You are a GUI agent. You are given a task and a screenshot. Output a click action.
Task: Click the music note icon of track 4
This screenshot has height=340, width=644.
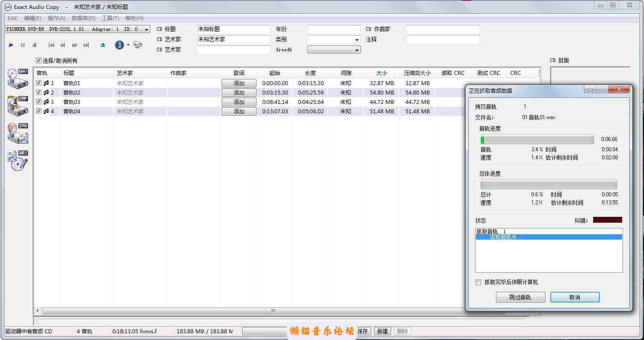[x=46, y=111]
